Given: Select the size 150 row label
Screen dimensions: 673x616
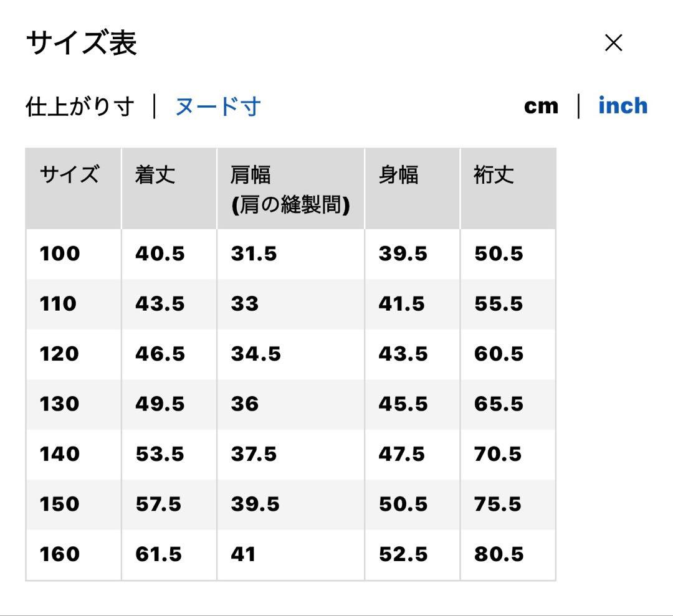Looking at the screenshot, I should coord(60,504).
